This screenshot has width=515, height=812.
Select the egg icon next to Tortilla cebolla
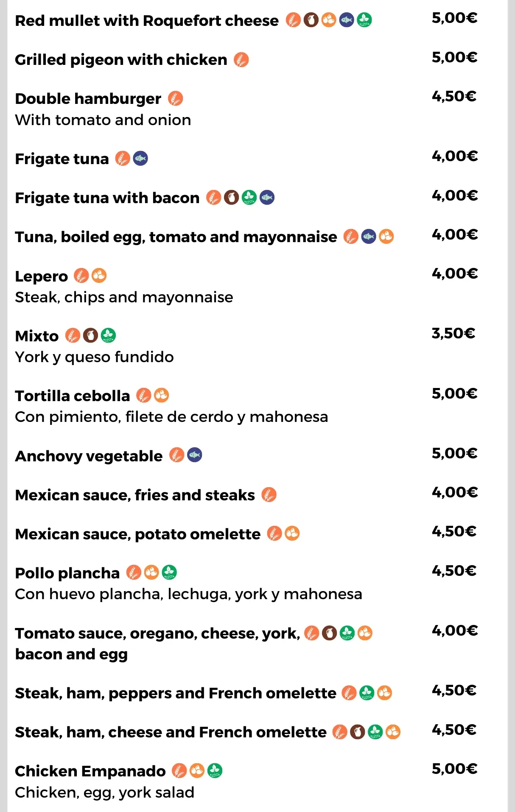pos(161,395)
